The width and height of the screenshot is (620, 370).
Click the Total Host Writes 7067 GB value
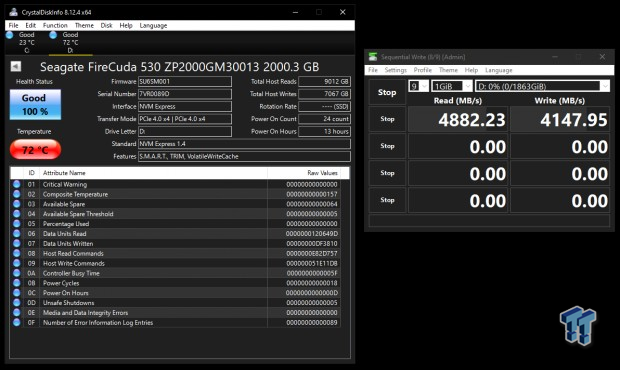click(x=324, y=94)
